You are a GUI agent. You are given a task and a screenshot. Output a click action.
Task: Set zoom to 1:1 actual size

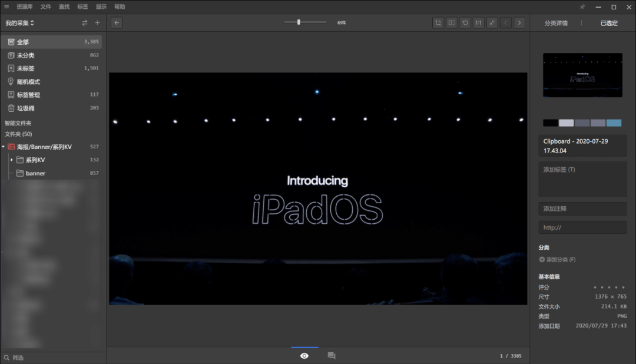pos(479,23)
